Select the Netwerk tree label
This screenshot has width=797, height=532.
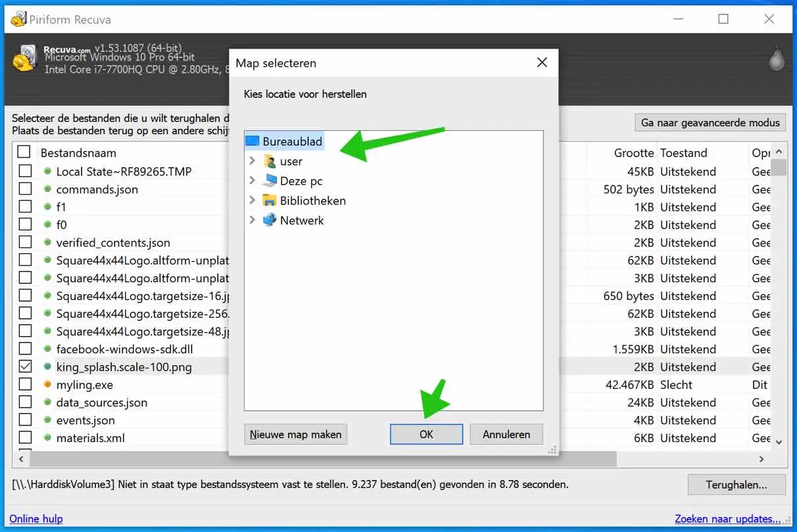pyautogui.click(x=302, y=220)
